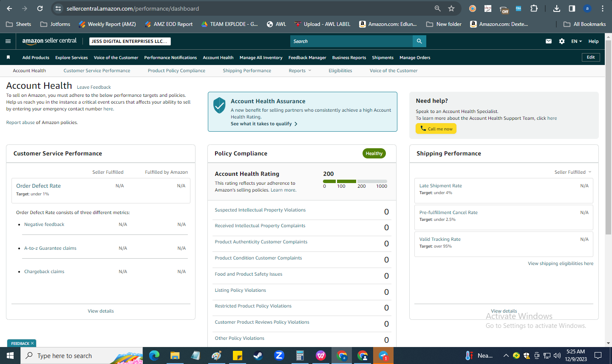Click the Healthy status badge
This screenshot has width=612, height=364.
click(374, 153)
